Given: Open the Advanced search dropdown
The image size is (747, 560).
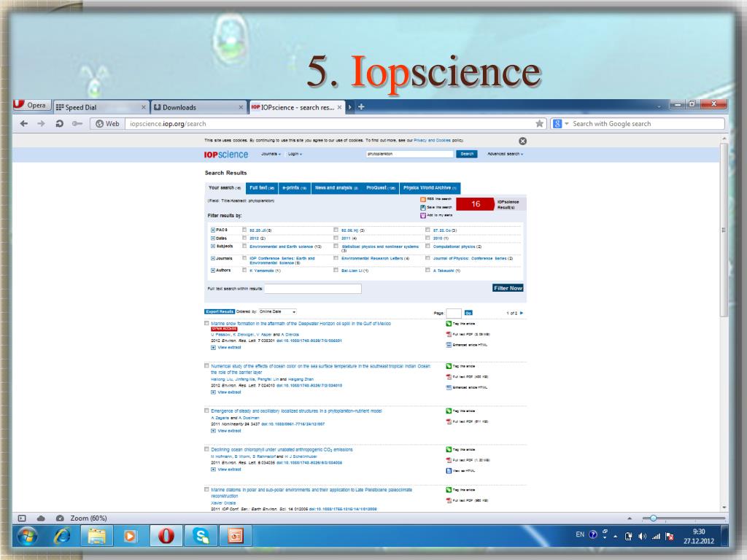Looking at the screenshot, I should point(505,154).
